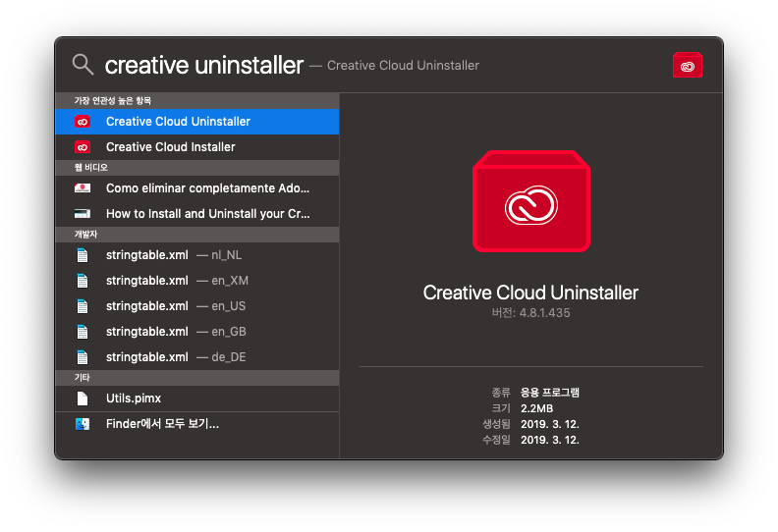This screenshot has height=532, width=778.
Task: Click the version 4.8.1.435 text
Action: (530, 313)
